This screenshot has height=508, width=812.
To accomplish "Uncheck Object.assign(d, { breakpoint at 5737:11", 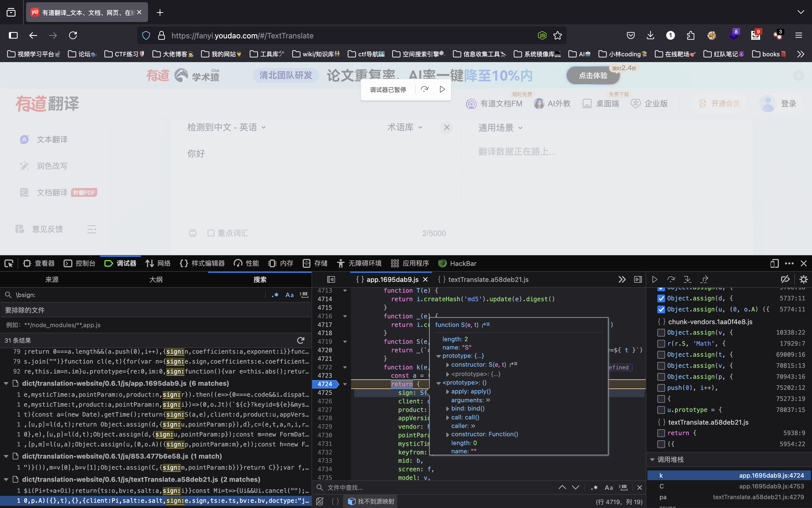I will point(661,298).
